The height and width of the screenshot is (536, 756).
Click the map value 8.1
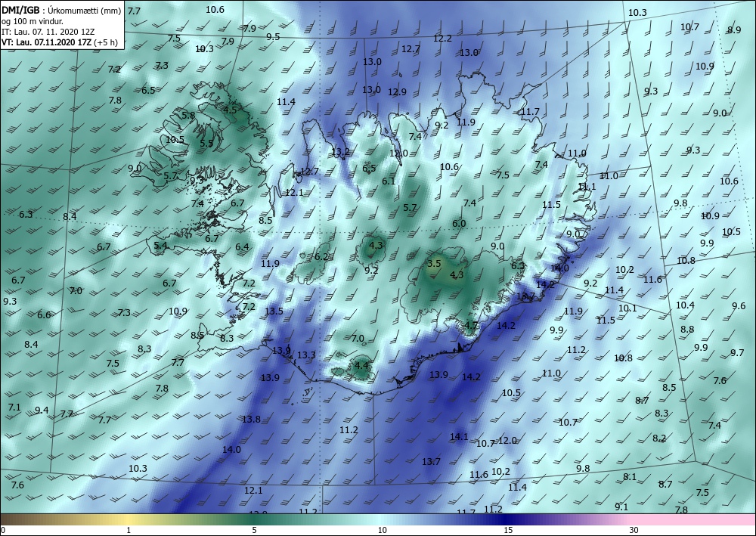coord(630,477)
